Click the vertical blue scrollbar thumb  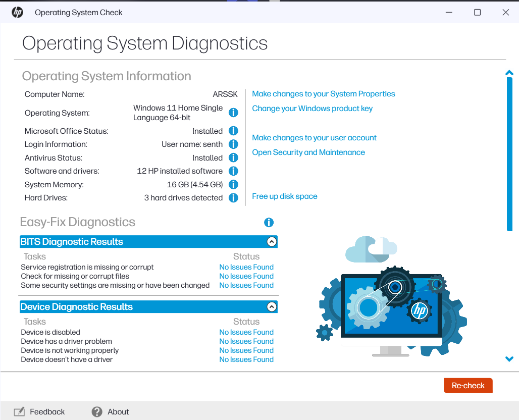[510, 154]
